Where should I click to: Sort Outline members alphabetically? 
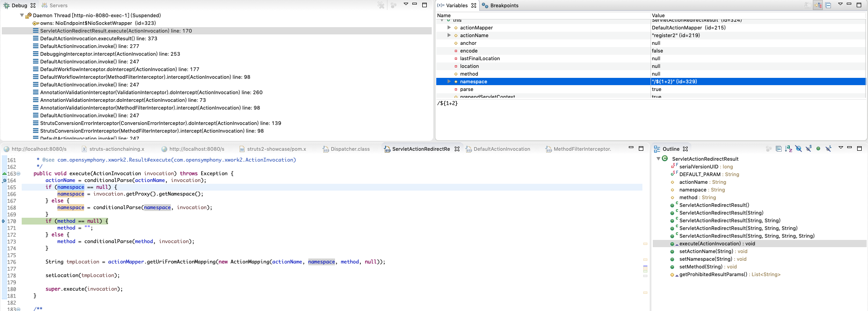pyautogui.click(x=788, y=148)
